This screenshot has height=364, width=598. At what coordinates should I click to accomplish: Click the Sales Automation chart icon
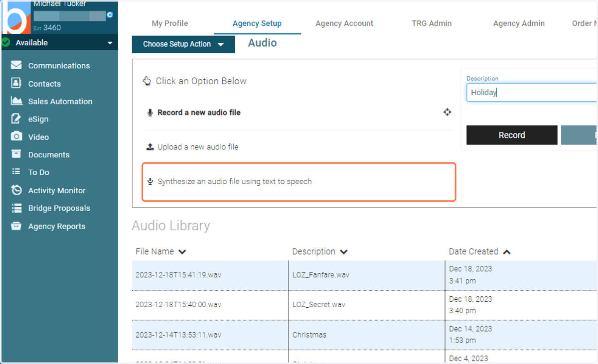coord(16,101)
